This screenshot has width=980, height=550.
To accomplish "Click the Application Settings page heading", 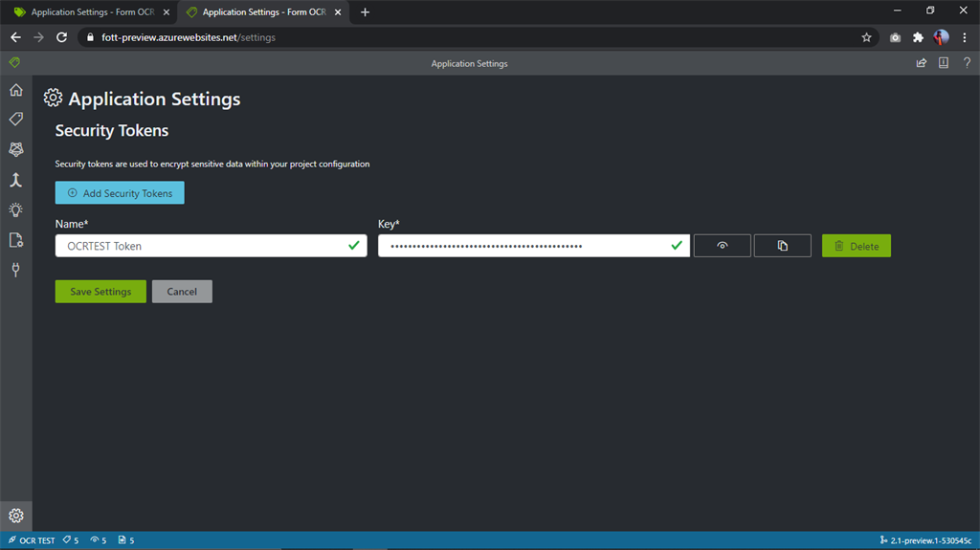I will pyautogui.click(x=154, y=99).
